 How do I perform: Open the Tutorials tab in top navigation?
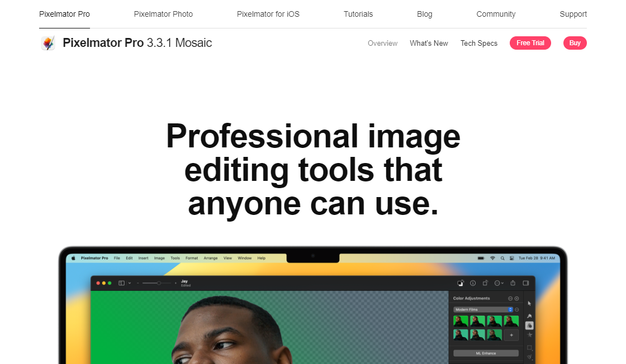(358, 14)
